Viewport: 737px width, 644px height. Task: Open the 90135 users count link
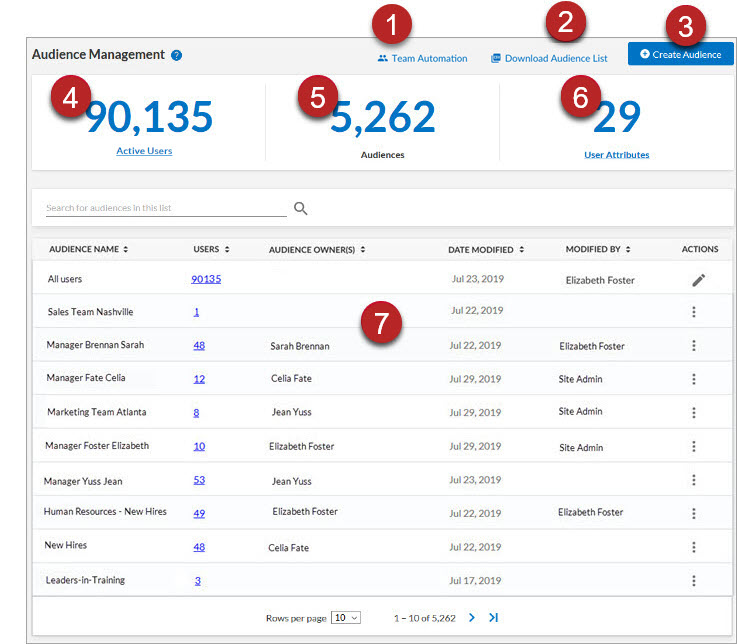tap(206, 280)
